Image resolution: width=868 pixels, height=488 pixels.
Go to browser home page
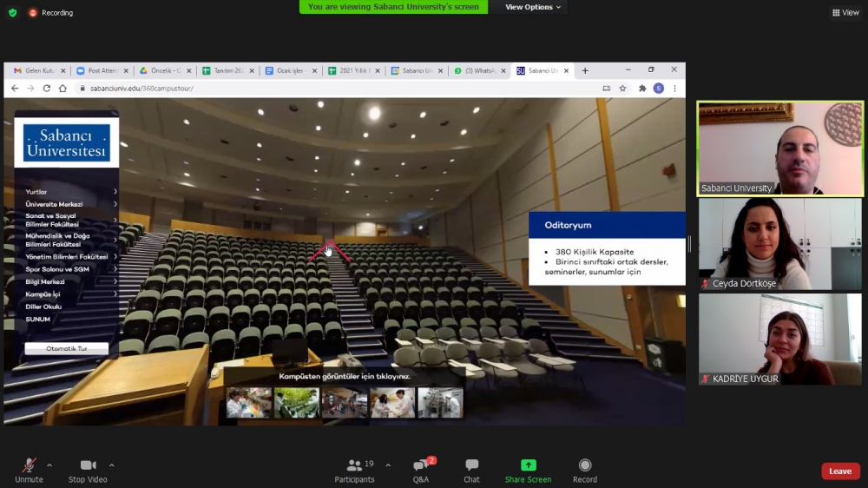tap(62, 88)
